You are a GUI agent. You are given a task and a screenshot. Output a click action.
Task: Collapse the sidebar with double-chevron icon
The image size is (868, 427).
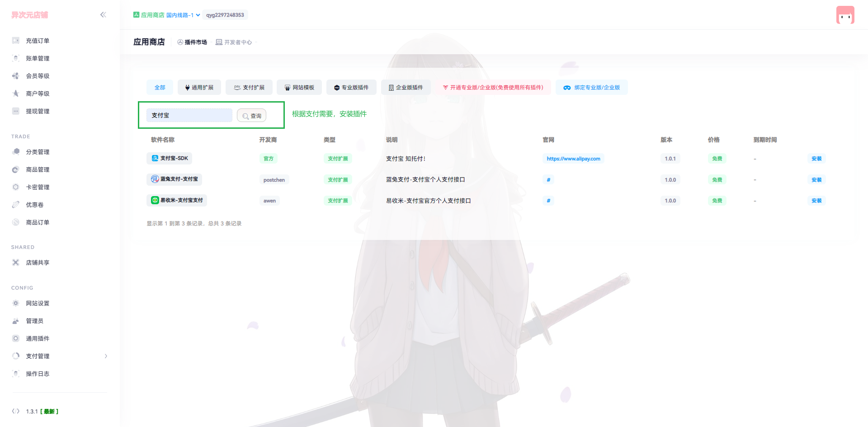tap(103, 15)
